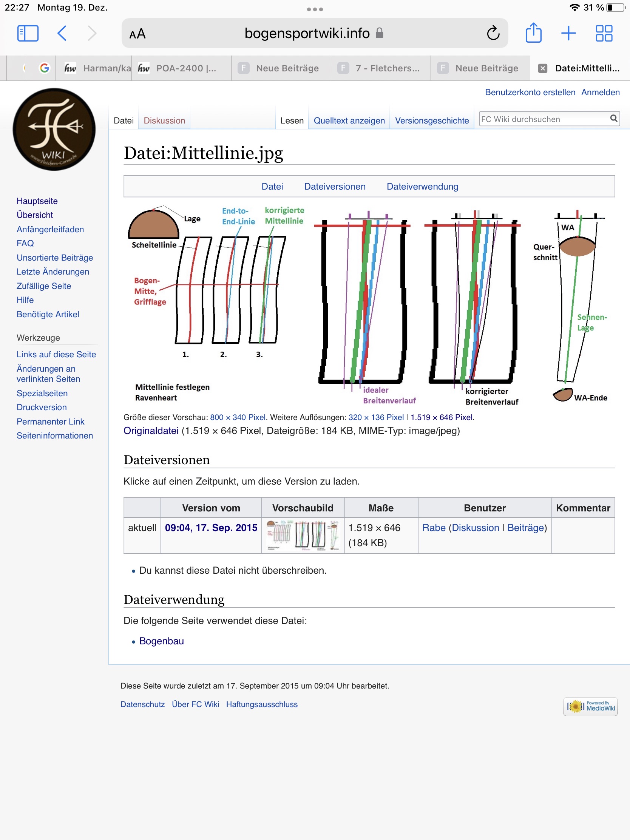Jump to the Datei anchor link
Viewport: 630px width, 840px height.
tap(272, 187)
